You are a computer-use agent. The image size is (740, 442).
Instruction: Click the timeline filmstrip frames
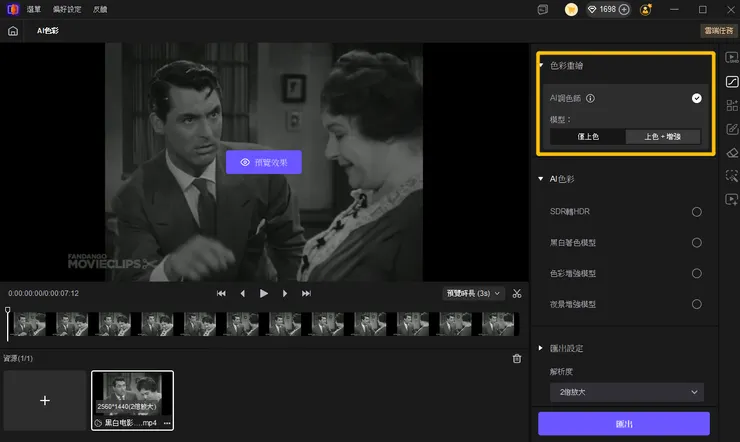[x=264, y=324]
